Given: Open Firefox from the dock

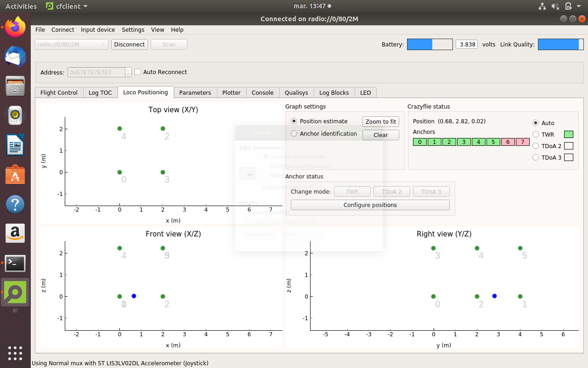Looking at the screenshot, I should click(x=15, y=27).
